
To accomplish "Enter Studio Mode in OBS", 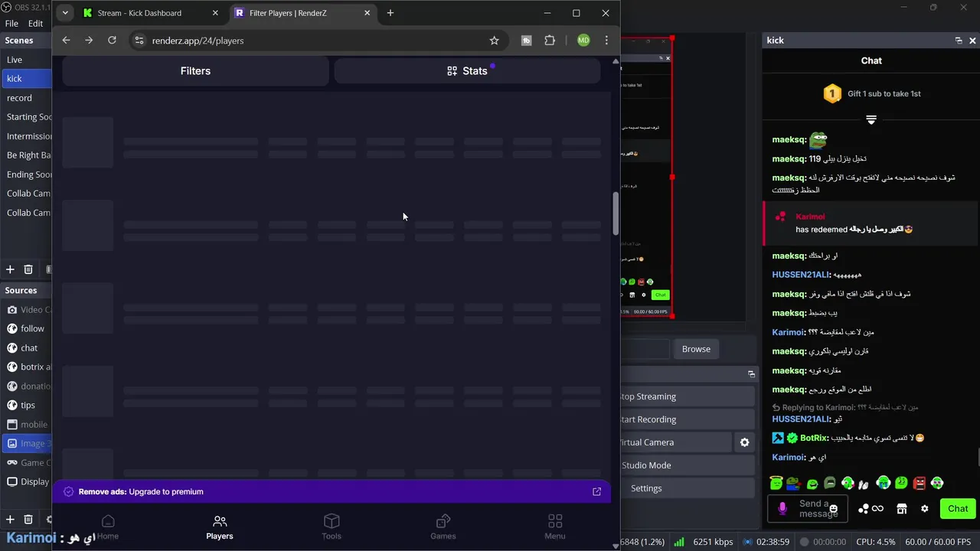I will pyautogui.click(x=688, y=465).
